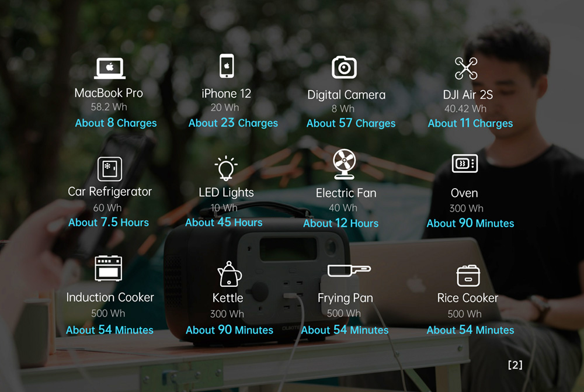Click the iPhone 12 phone icon
The height and width of the screenshot is (392, 584).
coord(227,66)
